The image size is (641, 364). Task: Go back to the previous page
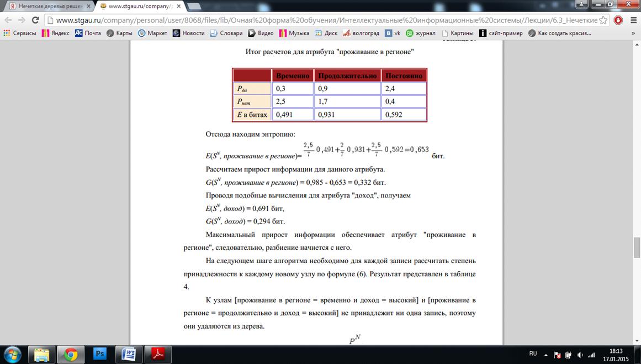tap(8, 20)
